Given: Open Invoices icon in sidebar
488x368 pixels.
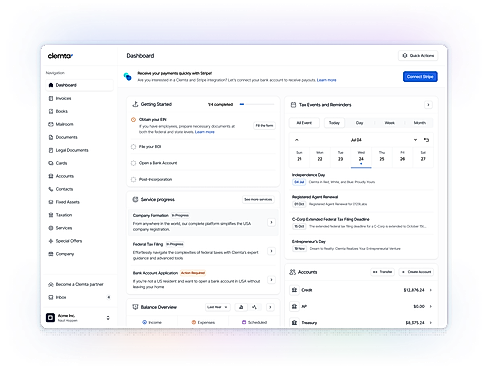Looking at the screenshot, I should tap(51, 98).
